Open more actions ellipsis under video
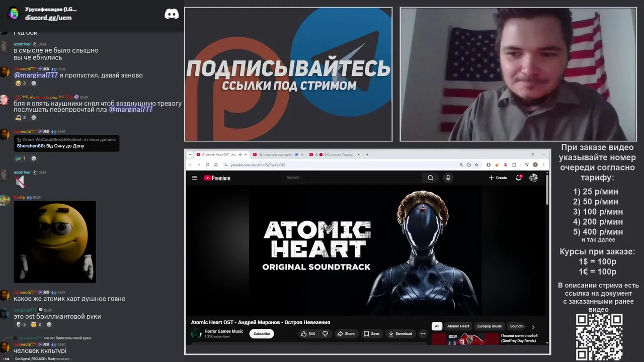Screen dimensions: 644x362 [423, 333]
